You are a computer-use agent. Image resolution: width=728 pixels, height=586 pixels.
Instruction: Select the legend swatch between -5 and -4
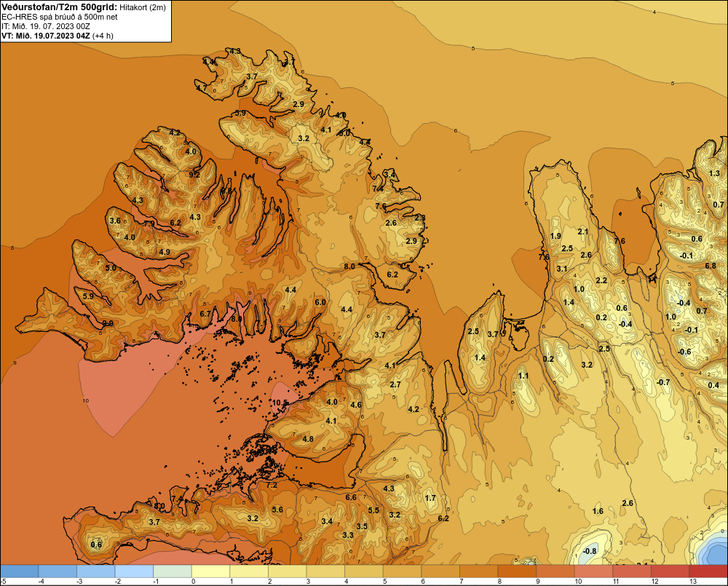(x=19, y=571)
